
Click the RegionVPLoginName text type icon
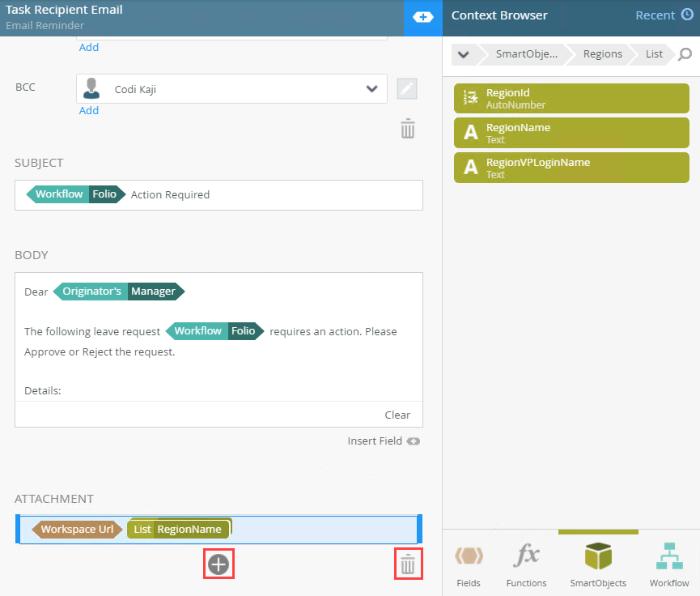[470, 168]
